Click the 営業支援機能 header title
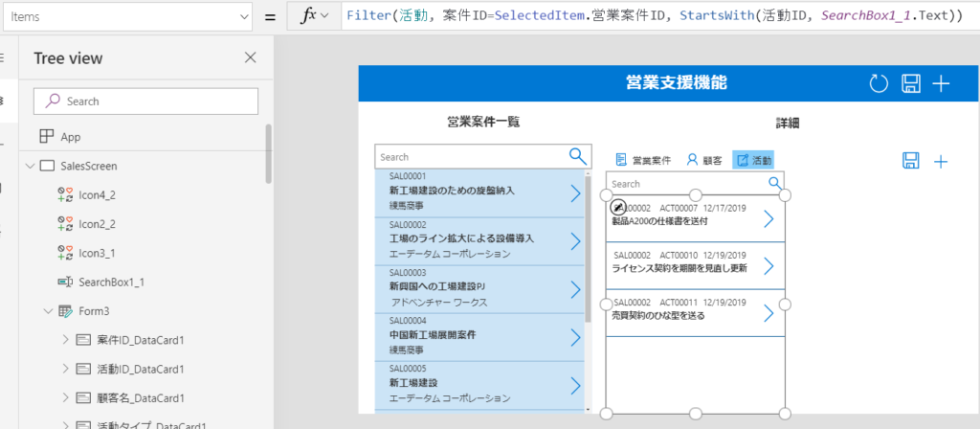The height and width of the screenshot is (429, 980). [677, 82]
